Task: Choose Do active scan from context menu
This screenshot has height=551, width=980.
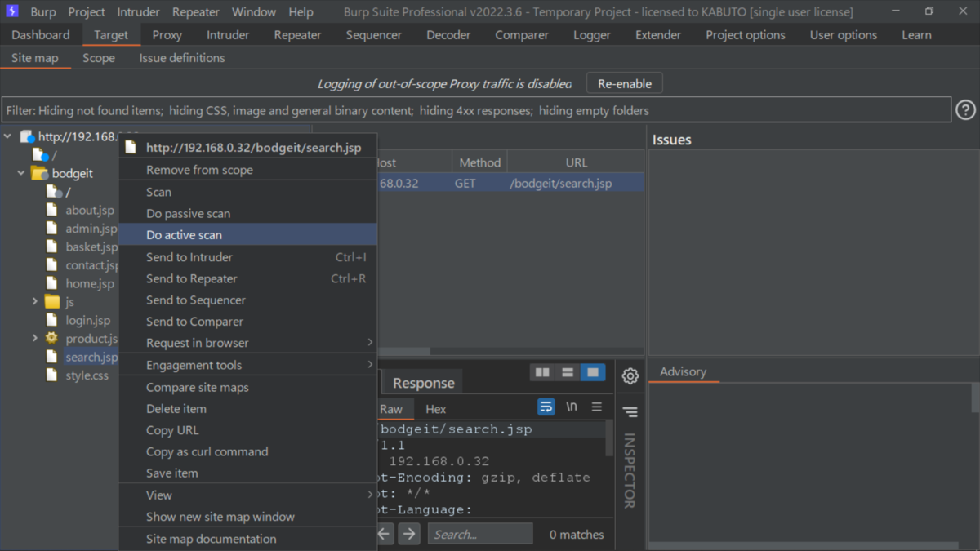Action: tap(248, 234)
